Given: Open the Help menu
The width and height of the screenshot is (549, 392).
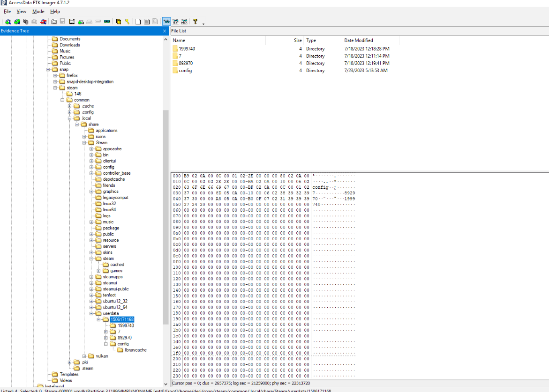Looking at the screenshot, I should (x=55, y=12).
